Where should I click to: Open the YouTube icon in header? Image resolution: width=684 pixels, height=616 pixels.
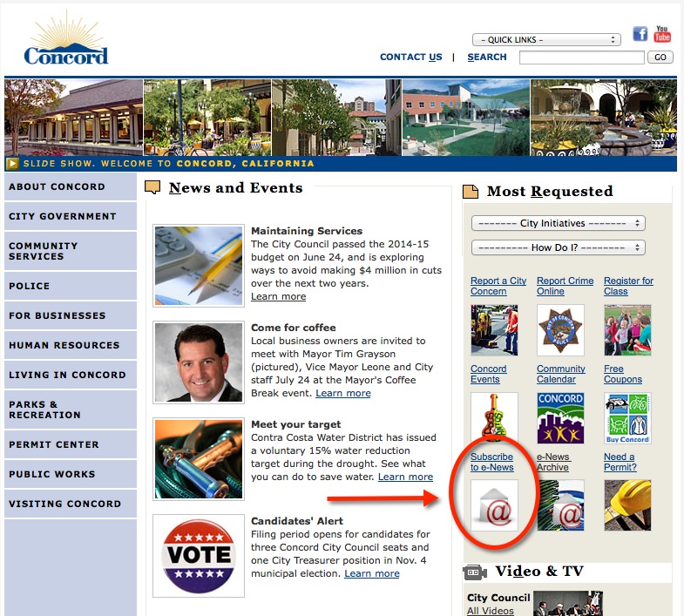pos(661,34)
